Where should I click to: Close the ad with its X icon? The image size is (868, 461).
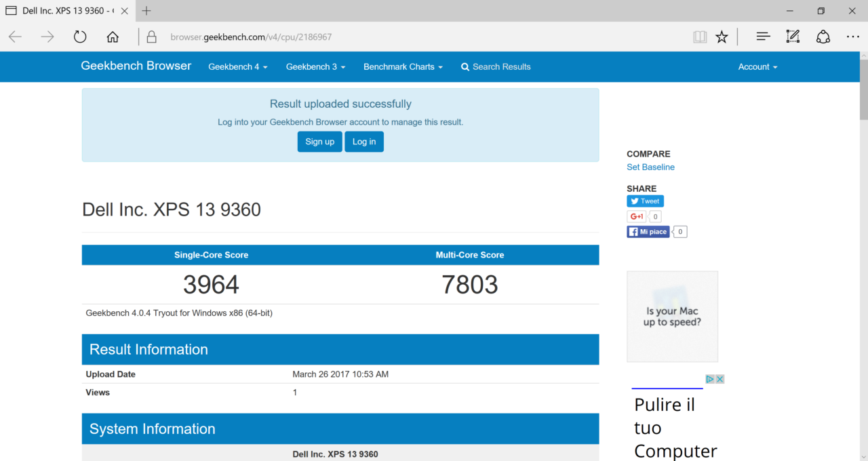(719, 379)
